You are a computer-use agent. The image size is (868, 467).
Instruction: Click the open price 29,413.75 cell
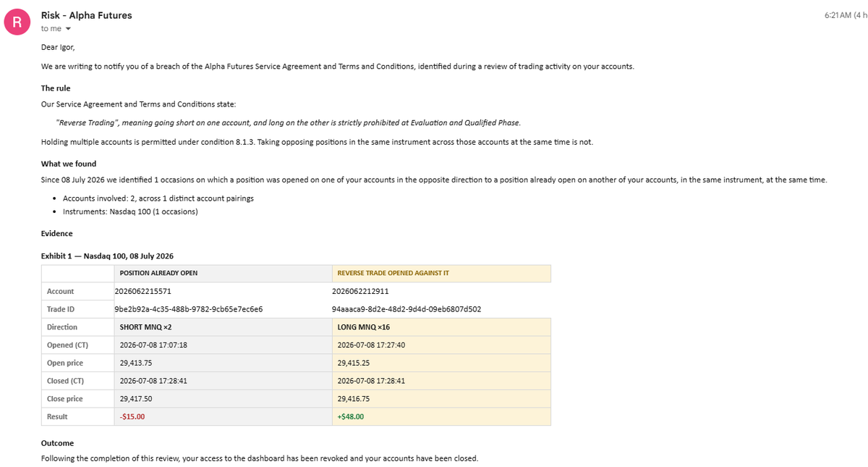[223, 363]
